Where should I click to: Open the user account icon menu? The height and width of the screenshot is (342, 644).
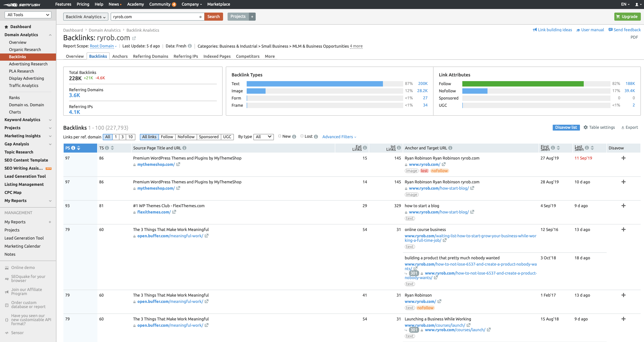pyautogui.click(x=638, y=4)
